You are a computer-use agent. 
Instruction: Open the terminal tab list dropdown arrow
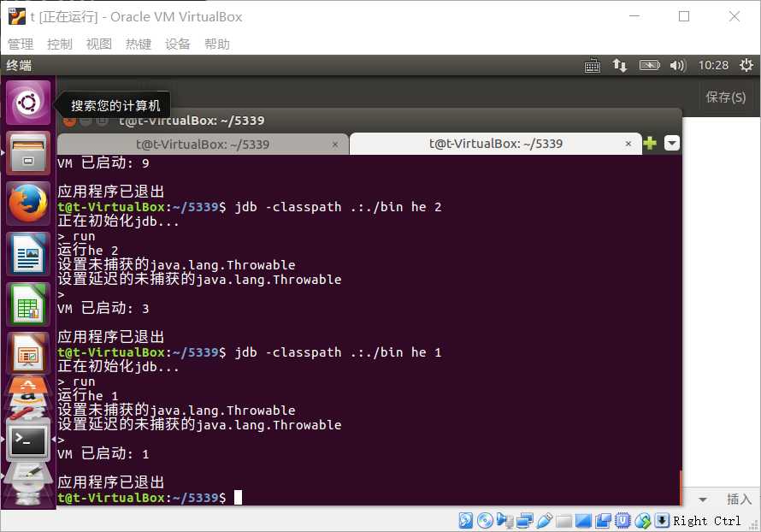(672, 143)
